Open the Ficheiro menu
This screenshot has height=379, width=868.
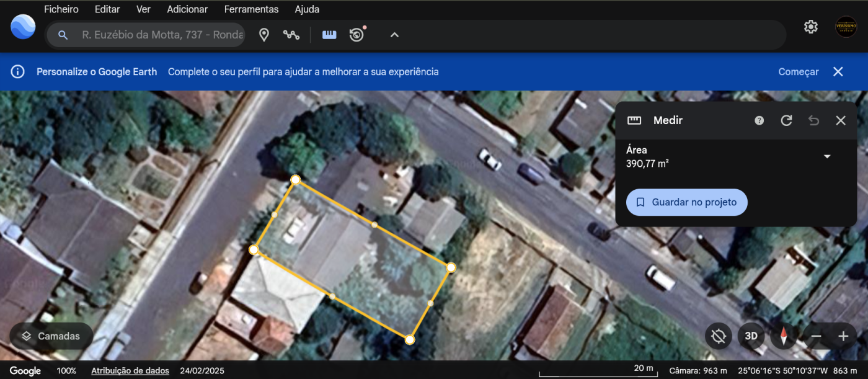(x=61, y=9)
